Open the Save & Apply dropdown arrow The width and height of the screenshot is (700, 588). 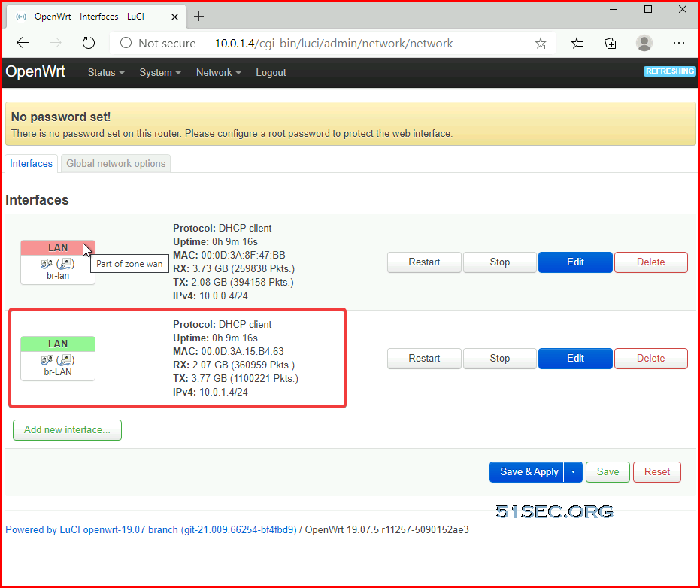point(573,472)
